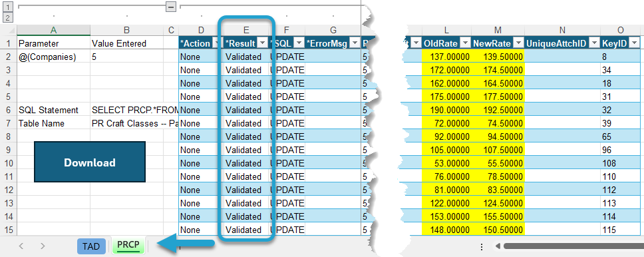Select KeyID cell 34
This screenshot has width=644, height=257.
coord(621,71)
